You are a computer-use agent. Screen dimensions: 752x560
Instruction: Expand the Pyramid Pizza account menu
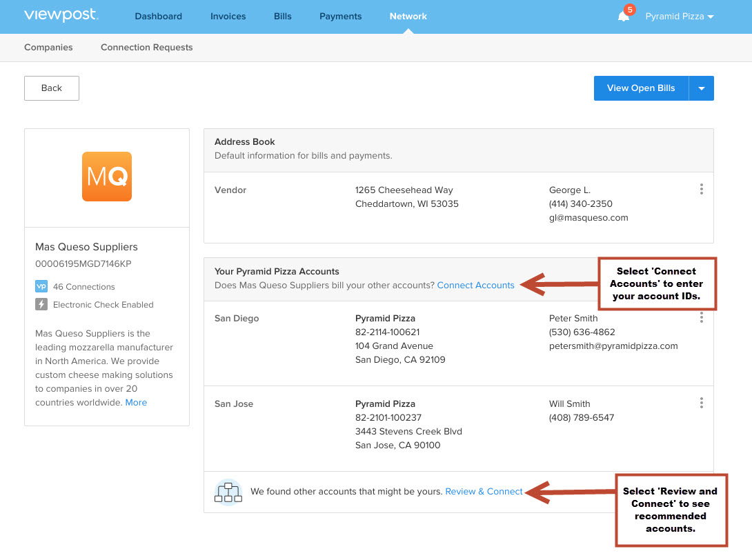pos(680,17)
